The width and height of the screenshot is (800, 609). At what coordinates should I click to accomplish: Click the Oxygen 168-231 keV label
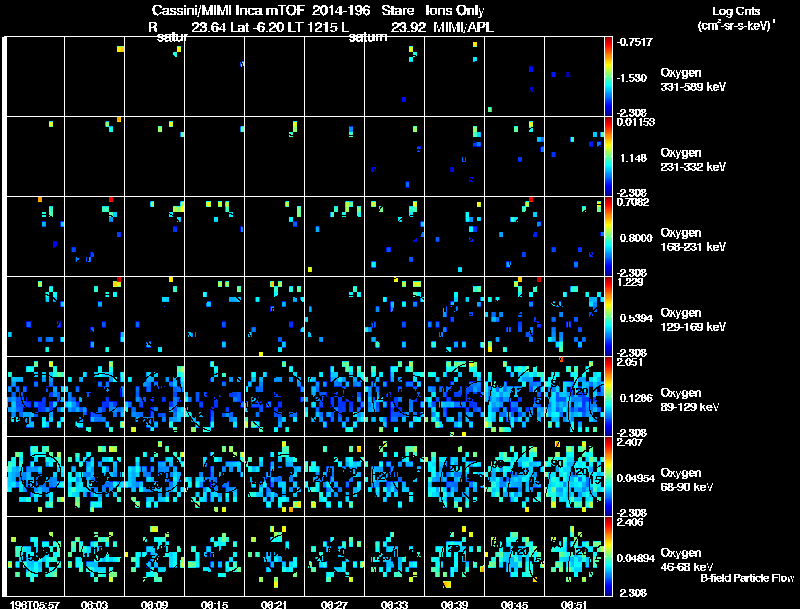[693, 239]
